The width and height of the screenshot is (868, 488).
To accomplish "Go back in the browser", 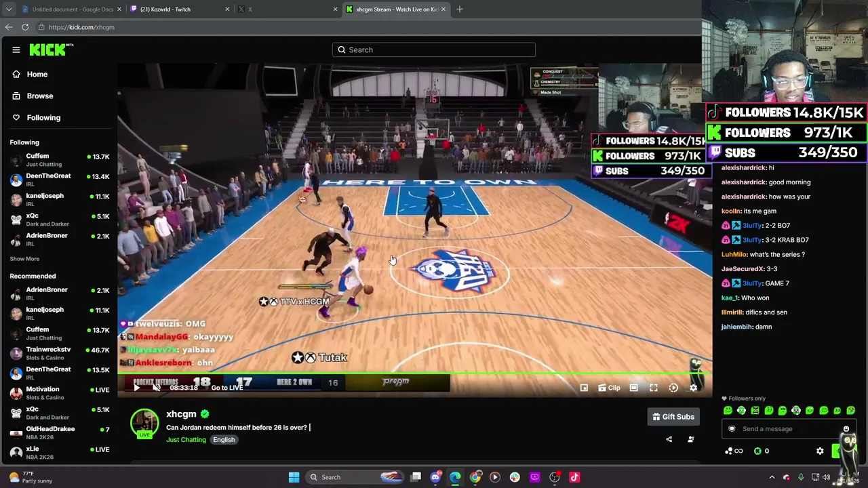I will pos(9,27).
